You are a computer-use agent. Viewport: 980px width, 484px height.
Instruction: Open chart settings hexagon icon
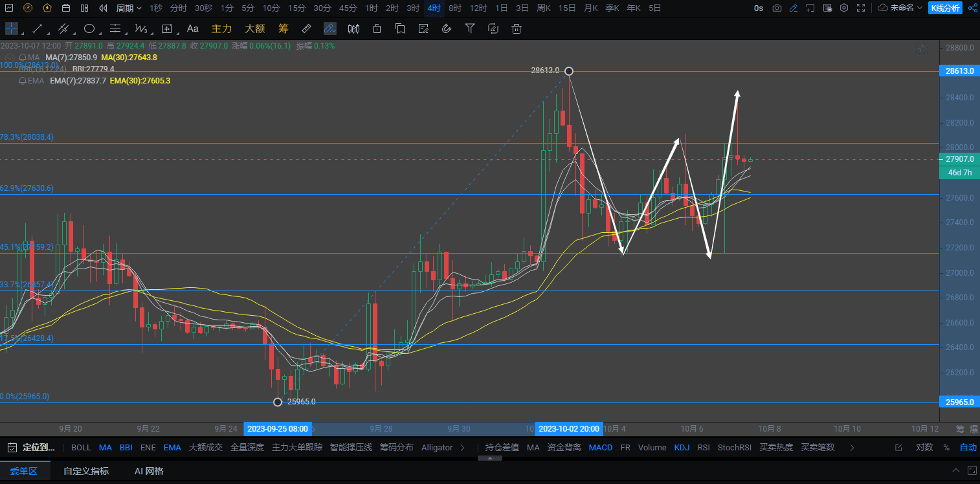point(844,8)
